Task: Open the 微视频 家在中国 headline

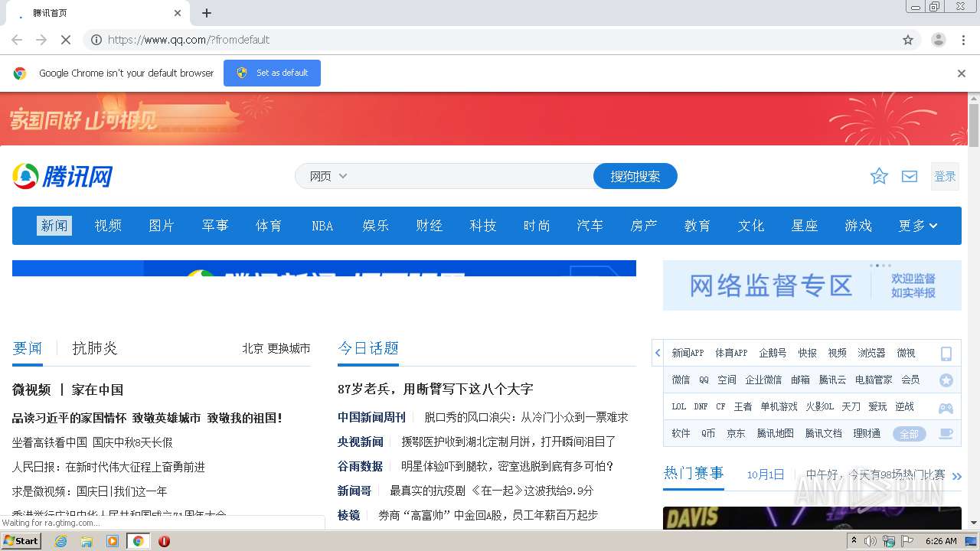Action: pyautogui.click(x=67, y=390)
